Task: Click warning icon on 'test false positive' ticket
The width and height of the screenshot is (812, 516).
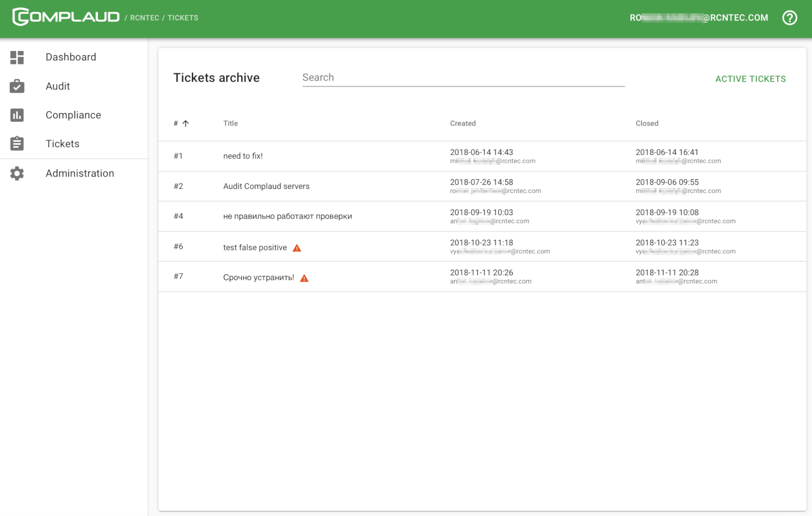Action: tap(297, 248)
